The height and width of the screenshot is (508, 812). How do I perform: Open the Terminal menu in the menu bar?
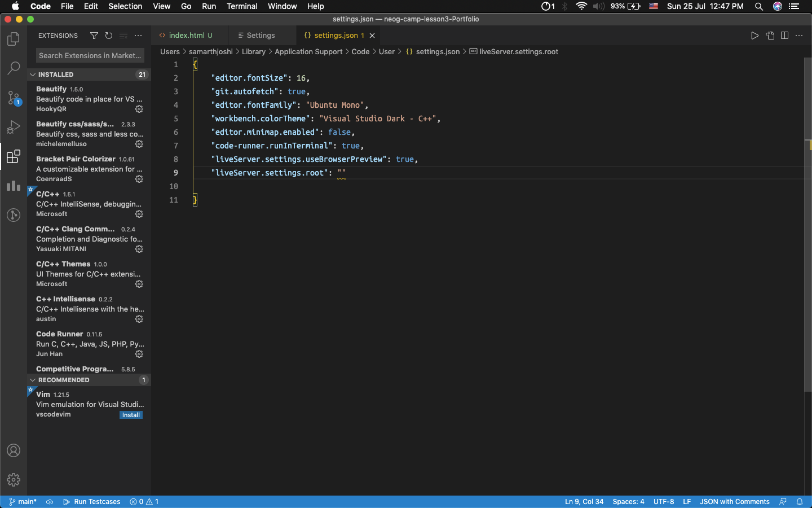(x=242, y=6)
